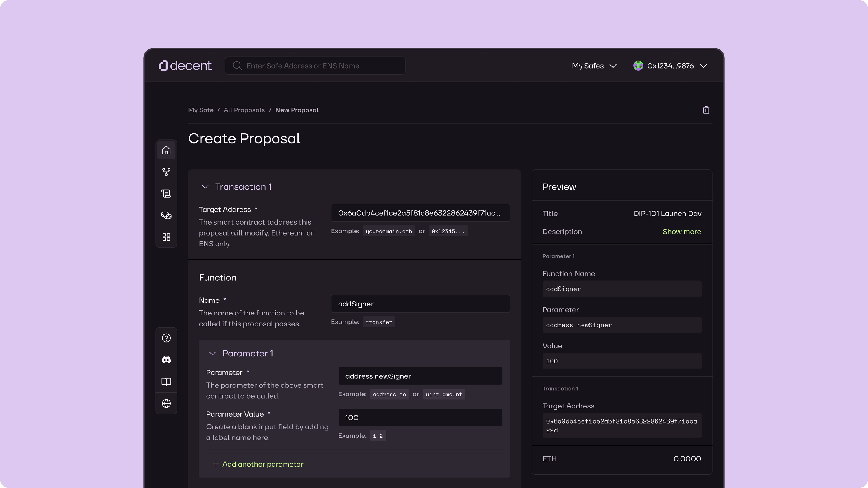The image size is (868, 488).
Task: Click Add another parameter
Action: (x=258, y=464)
